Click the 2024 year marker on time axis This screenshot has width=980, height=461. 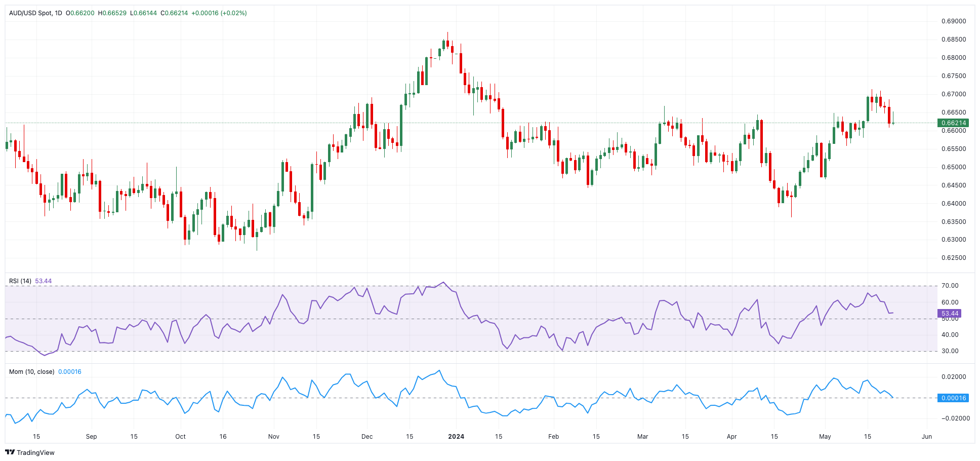(x=456, y=437)
